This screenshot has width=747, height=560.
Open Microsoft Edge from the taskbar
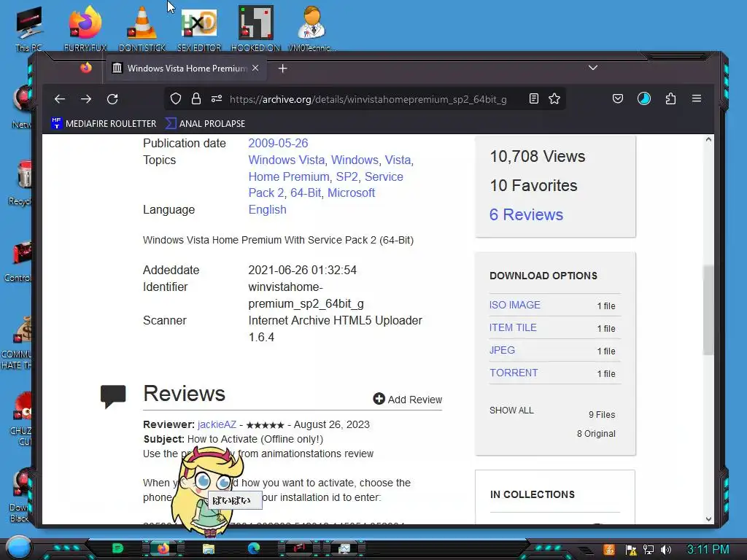point(253,548)
